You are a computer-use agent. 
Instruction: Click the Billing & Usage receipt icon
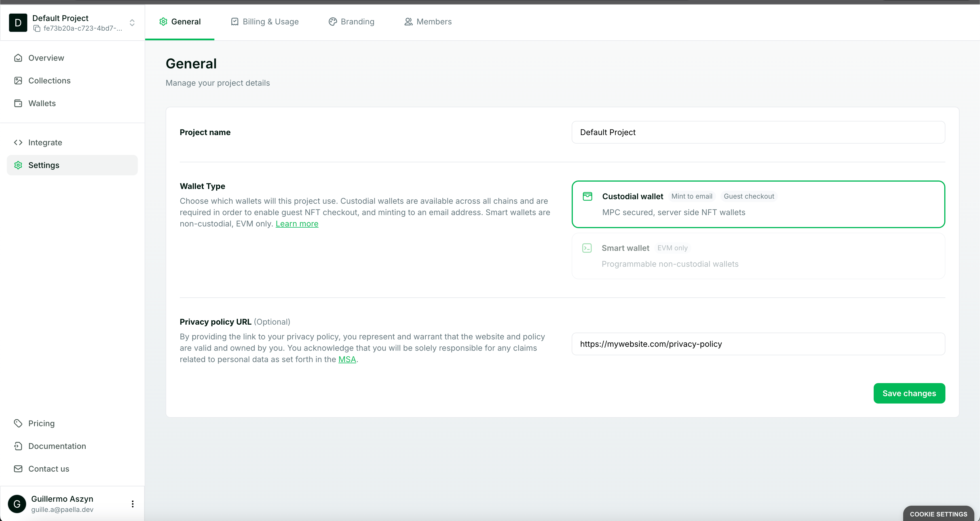[x=235, y=22]
